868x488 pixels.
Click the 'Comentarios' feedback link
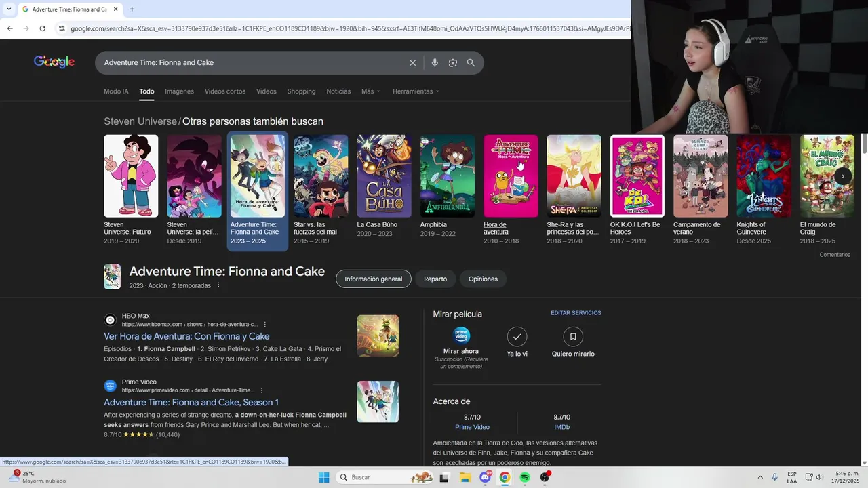pyautogui.click(x=835, y=255)
